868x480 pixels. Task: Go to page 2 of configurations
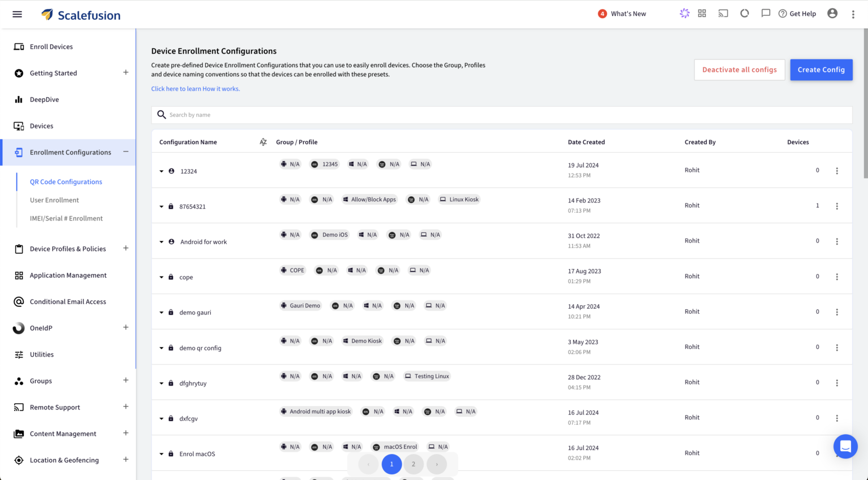pyautogui.click(x=413, y=464)
